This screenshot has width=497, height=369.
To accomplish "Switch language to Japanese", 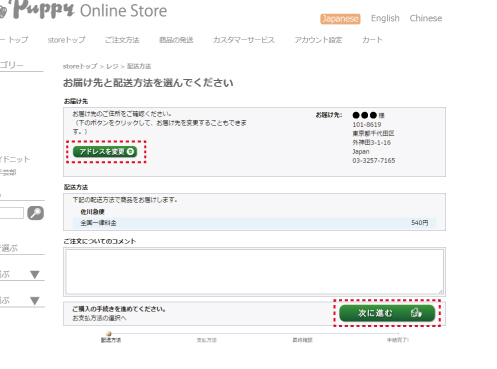I will tap(340, 19).
